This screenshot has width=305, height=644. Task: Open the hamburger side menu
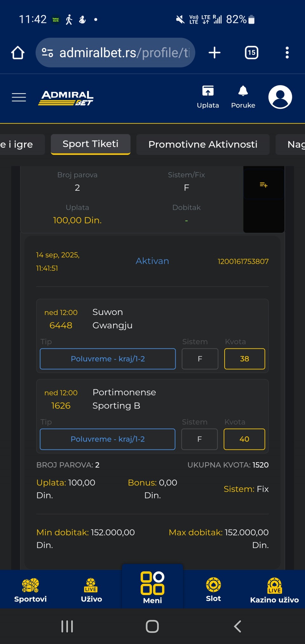19,97
